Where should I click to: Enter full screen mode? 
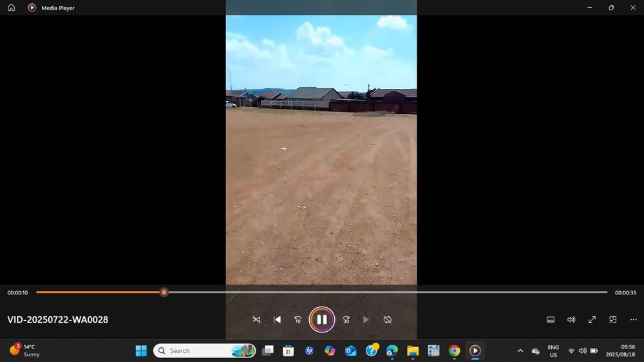click(x=592, y=319)
